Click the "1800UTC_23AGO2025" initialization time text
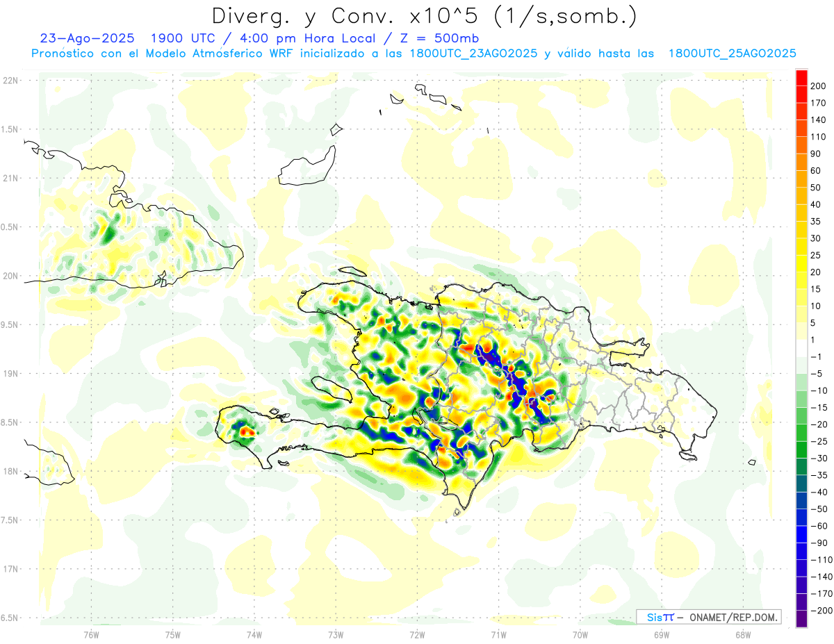 (x=473, y=53)
